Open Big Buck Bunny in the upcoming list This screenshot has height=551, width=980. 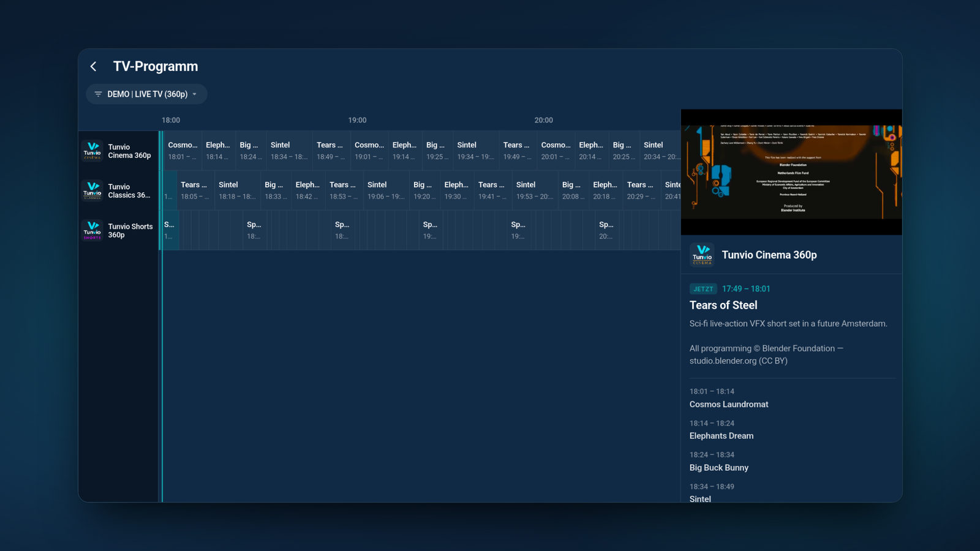(x=719, y=468)
